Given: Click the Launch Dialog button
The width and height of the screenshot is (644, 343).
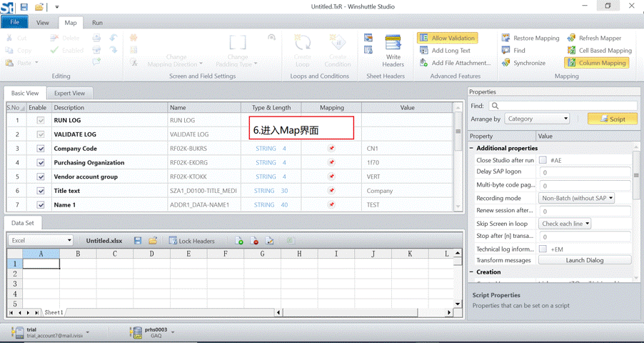Looking at the screenshot, I should click(585, 260).
